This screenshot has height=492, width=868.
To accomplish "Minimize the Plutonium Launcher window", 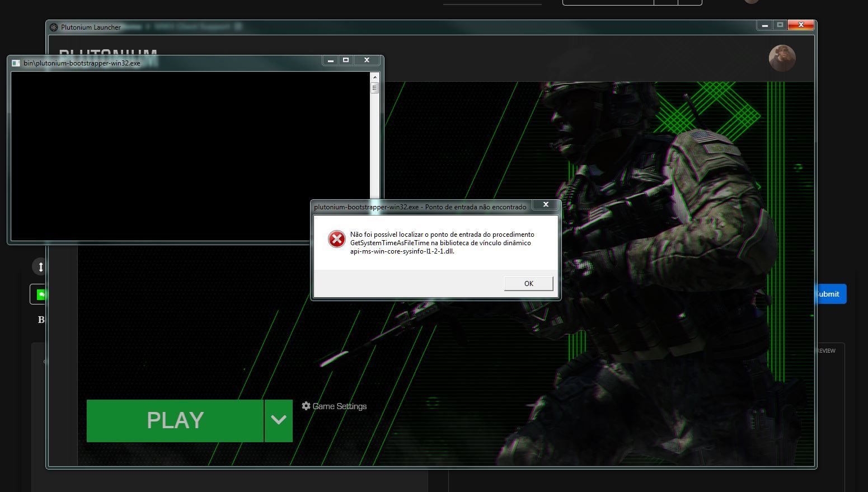I will click(764, 25).
